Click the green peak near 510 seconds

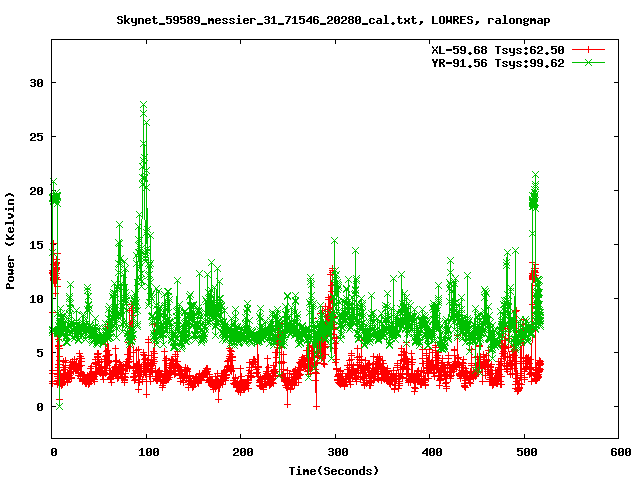536,175
